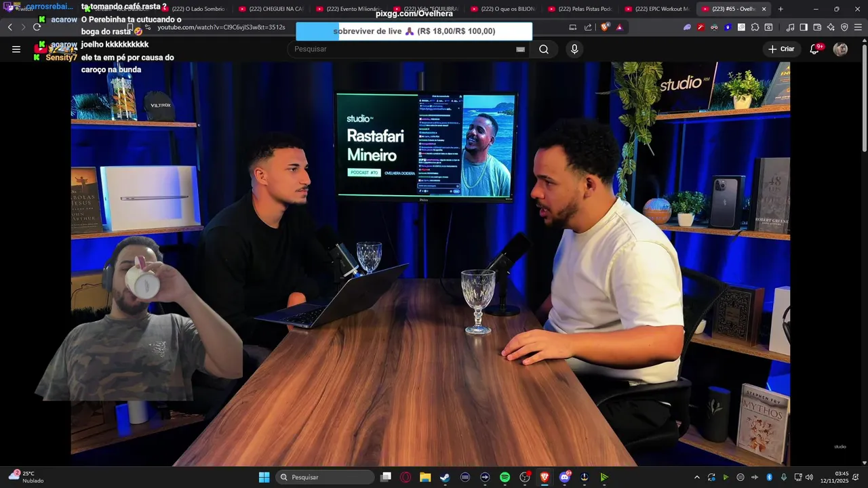Click the microphone icon in system tray
The image size is (868, 488).
(x=783, y=477)
